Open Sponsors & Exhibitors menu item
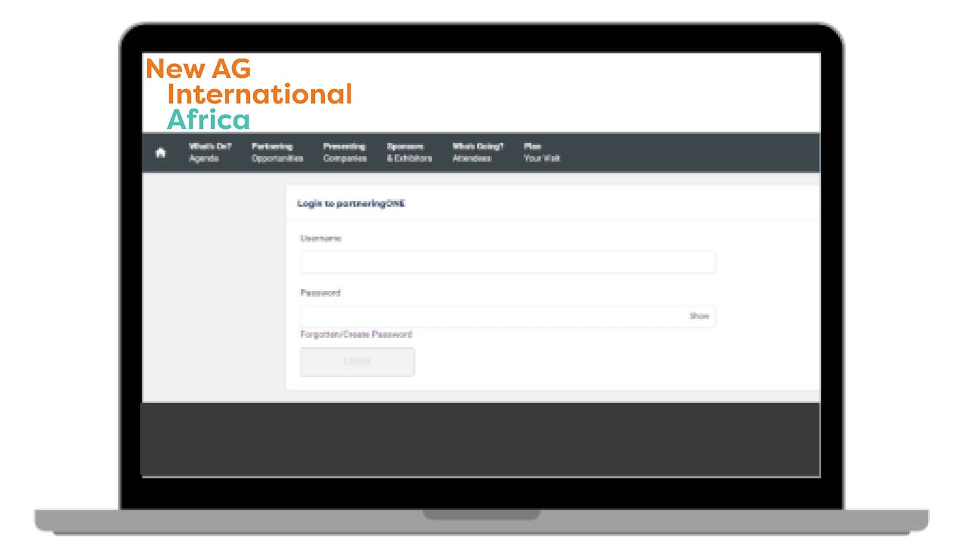This screenshot has width=980, height=552. tap(409, 152)
